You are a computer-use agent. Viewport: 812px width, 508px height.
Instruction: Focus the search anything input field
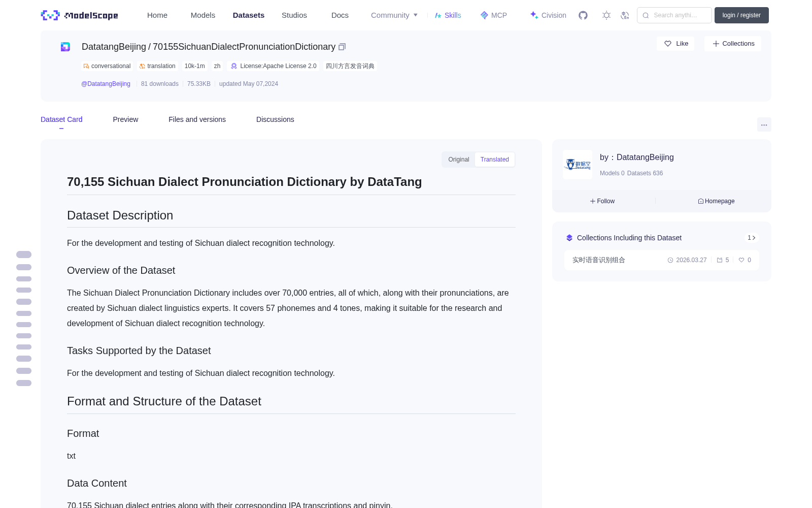click(x=674, y=15)
